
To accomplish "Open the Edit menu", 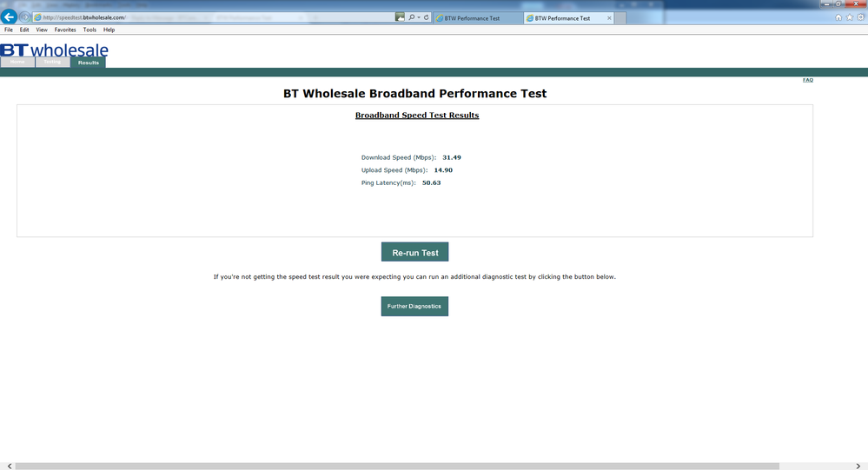I will [24, 30].
